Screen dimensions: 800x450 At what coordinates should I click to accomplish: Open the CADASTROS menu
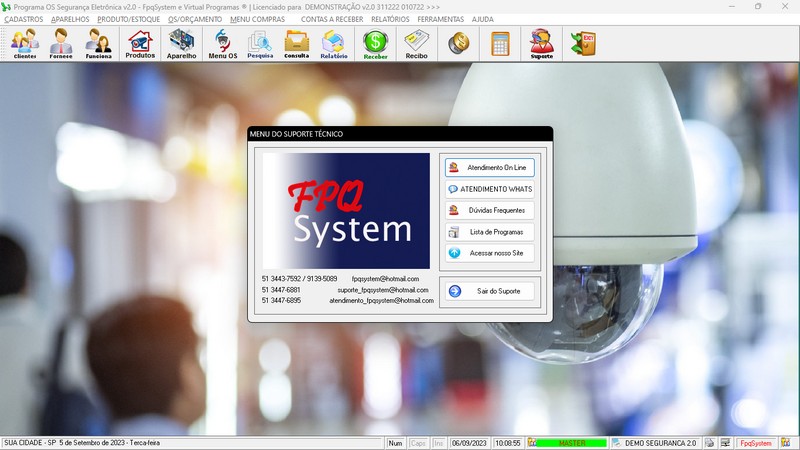pos(23,19)
